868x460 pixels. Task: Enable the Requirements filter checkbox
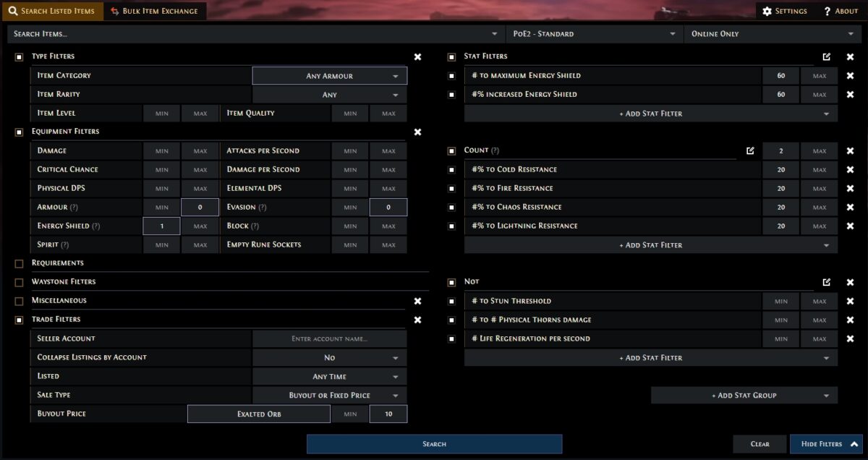click(20, 263)
